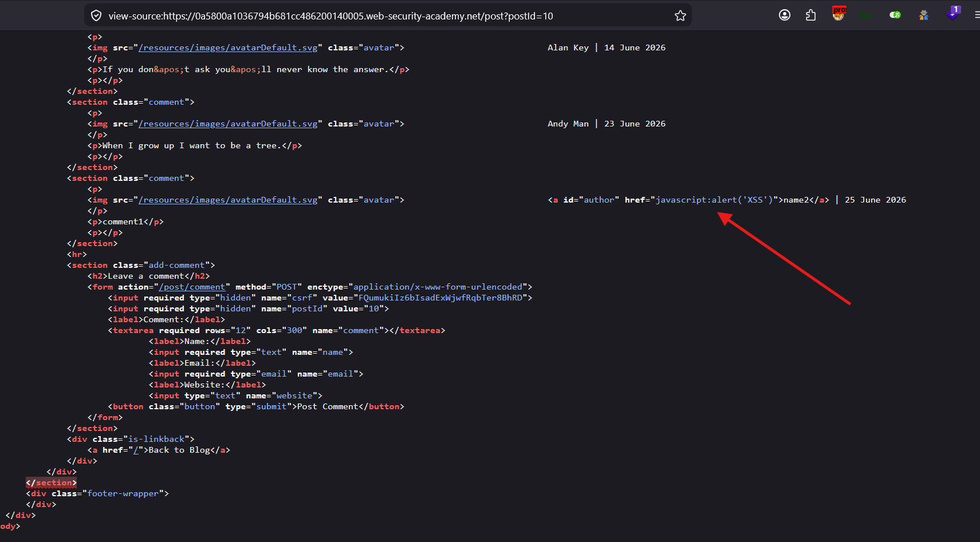Click the id="author" attribute text
Screen dimensions: 980x542
(x=591, y=200)
